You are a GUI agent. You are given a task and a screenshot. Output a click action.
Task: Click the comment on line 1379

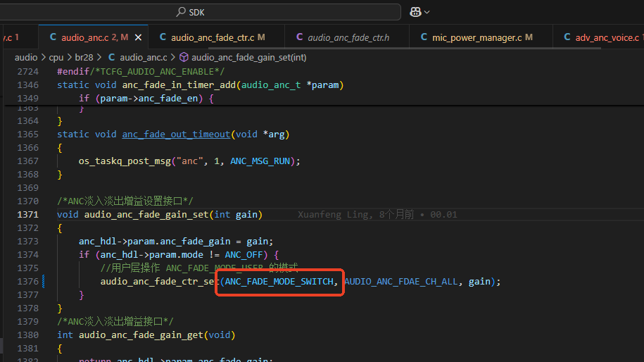115,321
